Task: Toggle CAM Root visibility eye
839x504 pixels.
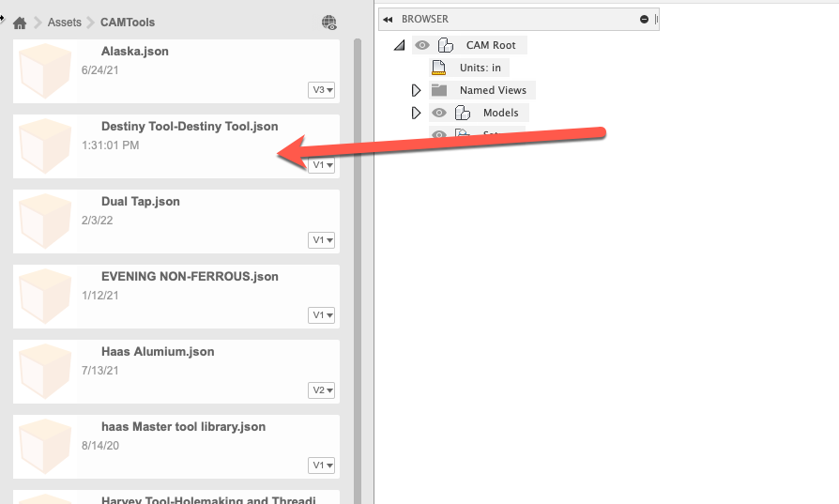Action: click(422, 45)
